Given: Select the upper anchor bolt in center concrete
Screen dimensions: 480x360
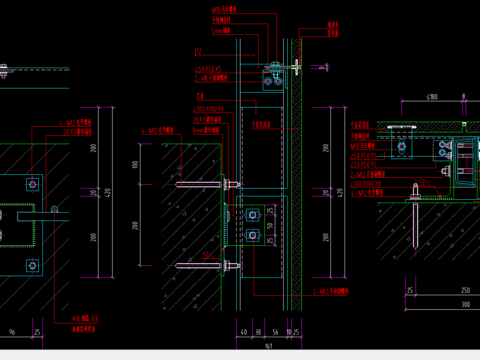Looking at the screenshot, I should tap(208, 184).
